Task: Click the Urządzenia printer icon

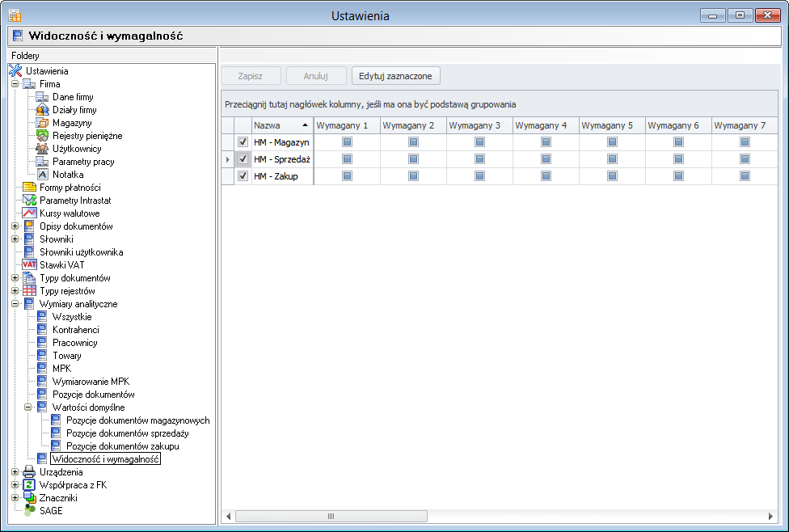Action: pyautogui.click(x=29, y=472)
